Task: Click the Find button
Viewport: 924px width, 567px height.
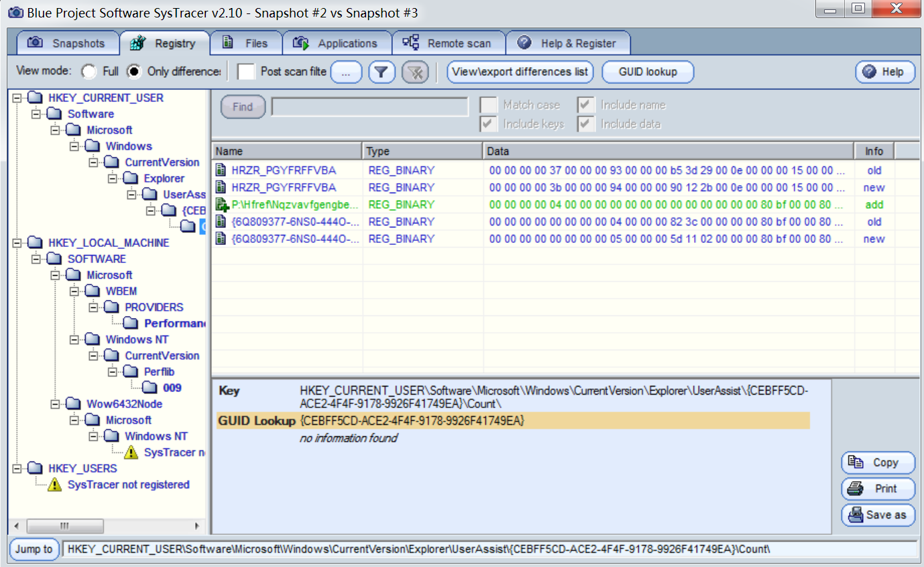Action: tap(243, 107)
